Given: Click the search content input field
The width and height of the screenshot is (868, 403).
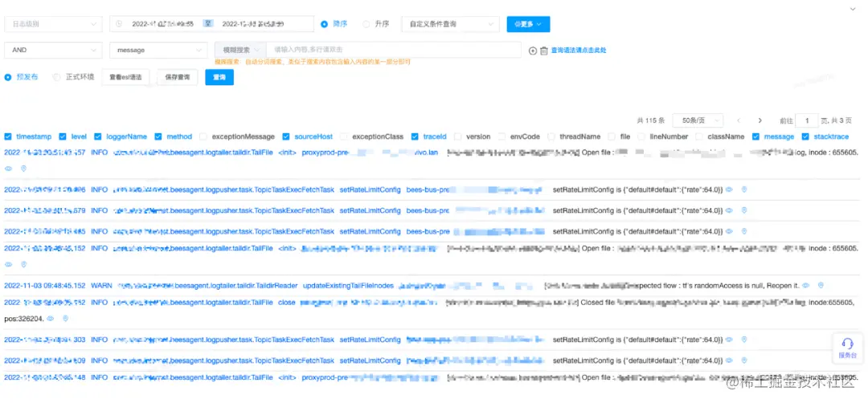Looking at the screenshot, I should point(394,50).
